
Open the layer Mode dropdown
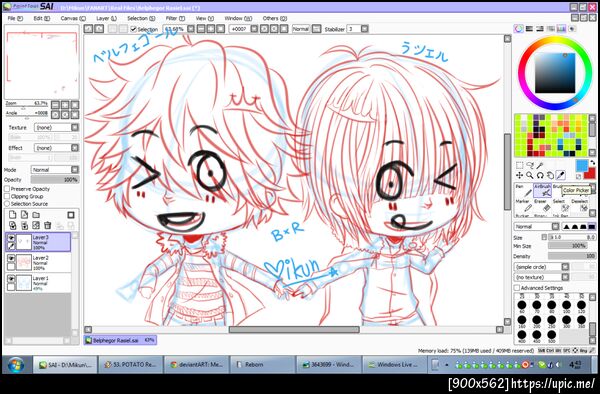(55, 169)
